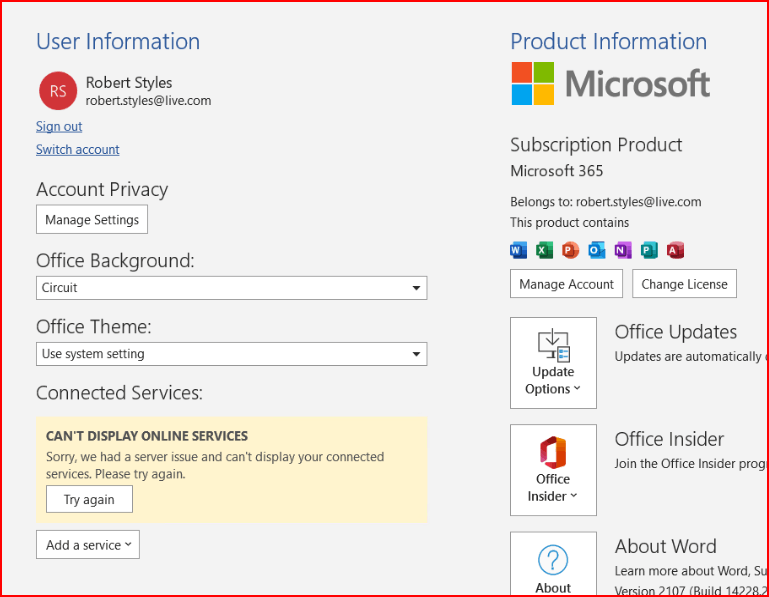Click the RS user avatar circle
The image size is (769, 597).
(x=58, y=91)
